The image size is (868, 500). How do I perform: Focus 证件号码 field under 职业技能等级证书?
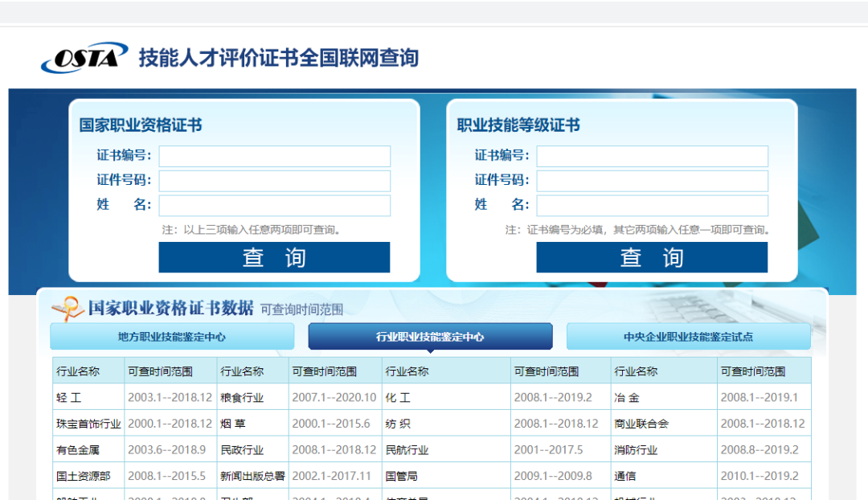pyautogui.click(x=652, y=181)
